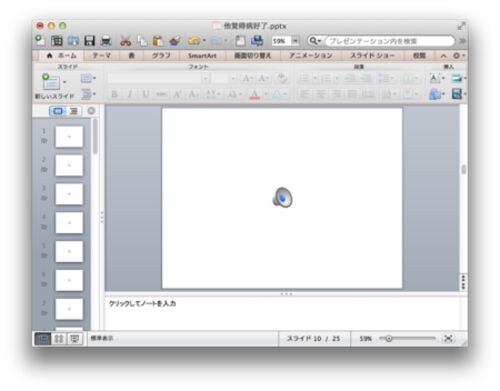Click the increase font size icon

[247, 78]
